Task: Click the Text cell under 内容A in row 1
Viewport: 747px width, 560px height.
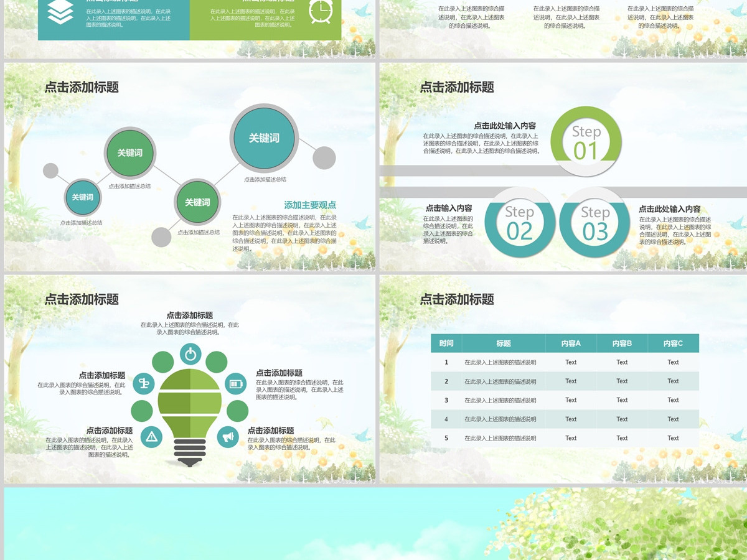Action: (x=571, y=362)
